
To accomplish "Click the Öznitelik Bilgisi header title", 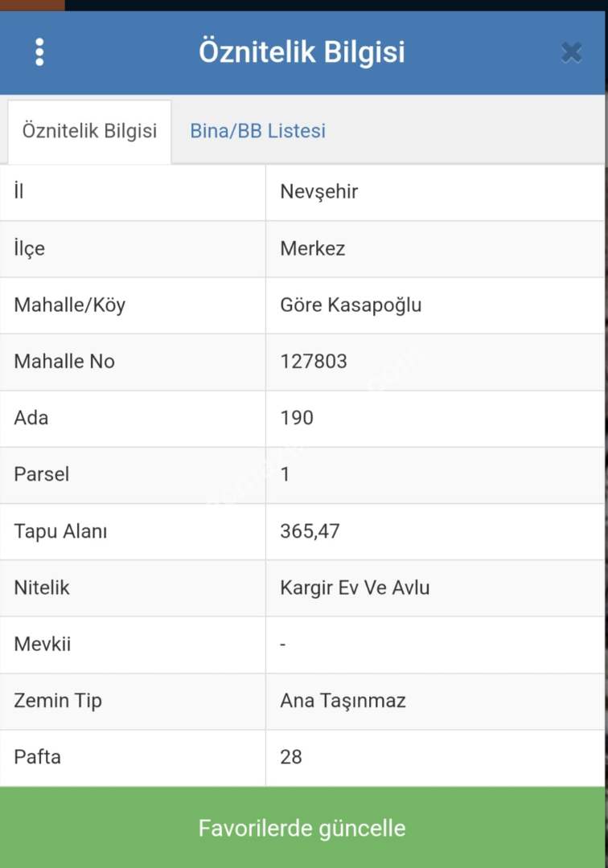I will pos(302,52).
